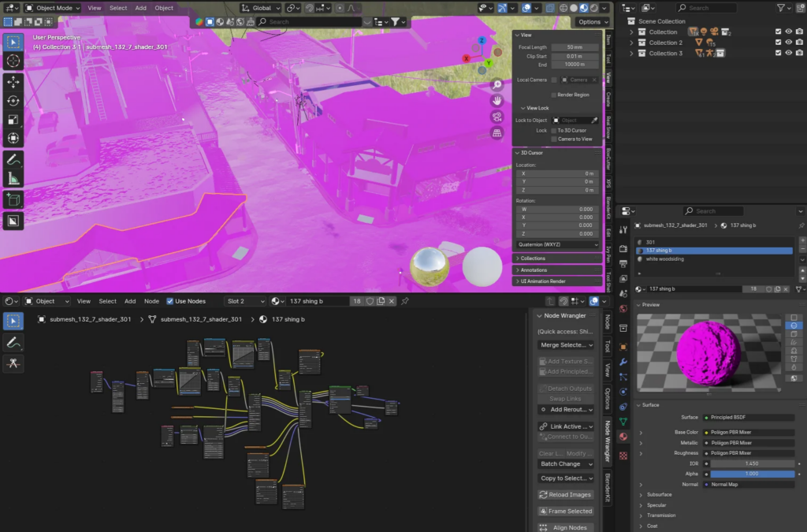The height and width of the screenshot is (532, 807).
Task: Select the Rotate tool
Action: [13, 101]
